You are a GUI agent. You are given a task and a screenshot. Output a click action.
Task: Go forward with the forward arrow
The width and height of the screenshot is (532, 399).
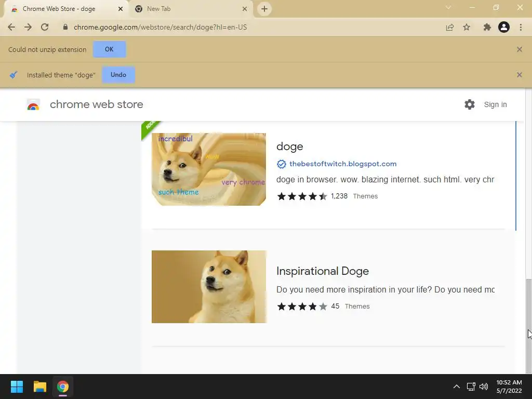28,27
